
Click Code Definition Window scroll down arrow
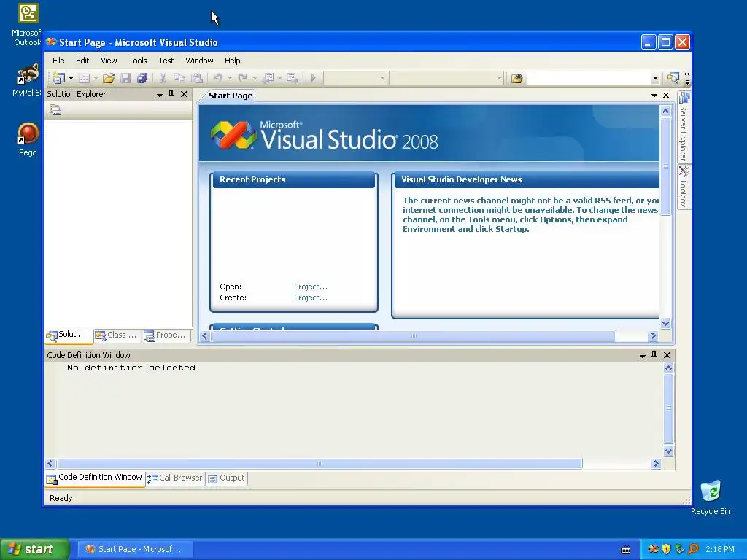click(x=668, y=451)
